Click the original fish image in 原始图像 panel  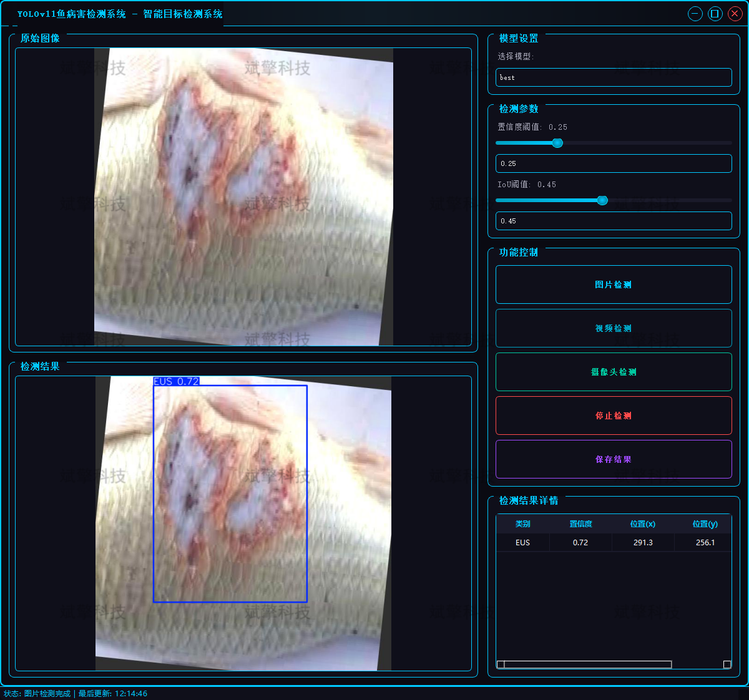coord(243,197)
